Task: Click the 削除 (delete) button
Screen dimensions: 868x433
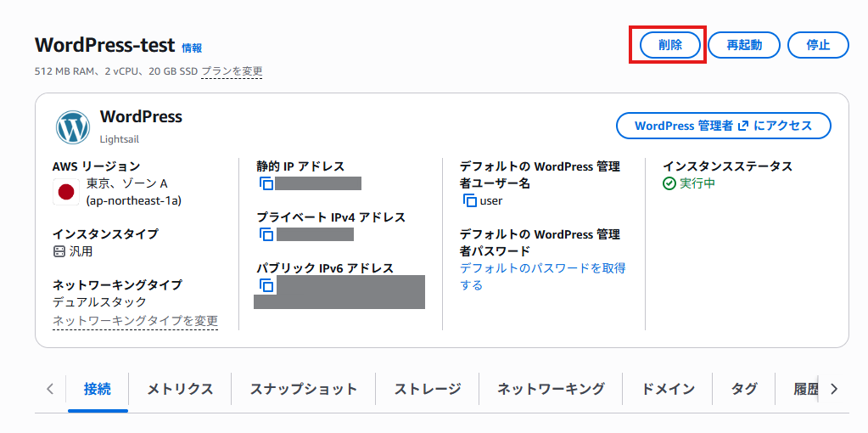Action: [x=670, y=45]
